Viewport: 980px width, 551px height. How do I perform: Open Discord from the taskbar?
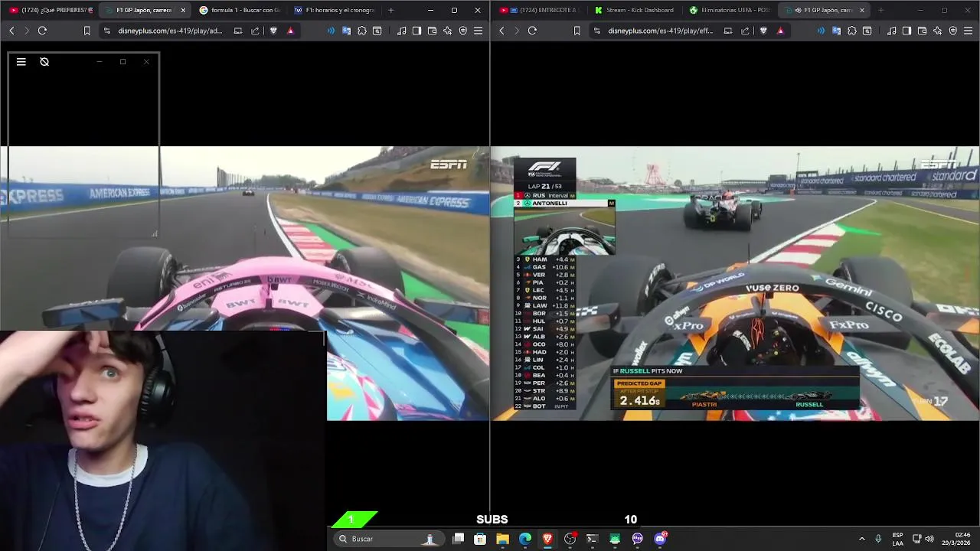tap(660, 539)
